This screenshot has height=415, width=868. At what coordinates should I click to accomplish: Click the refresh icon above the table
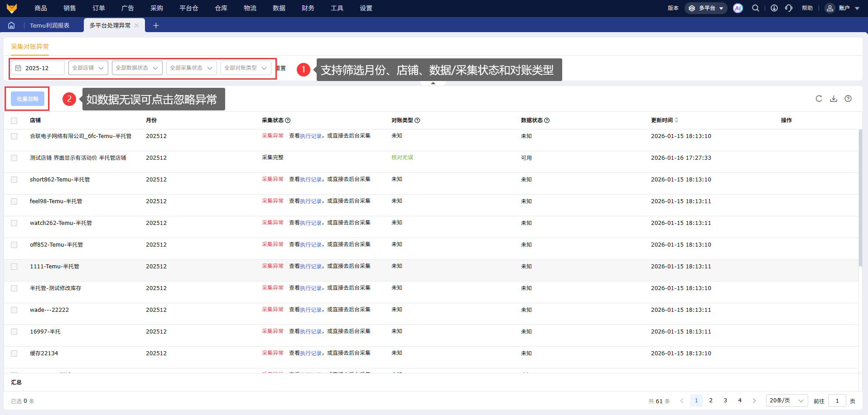[819, 99]
